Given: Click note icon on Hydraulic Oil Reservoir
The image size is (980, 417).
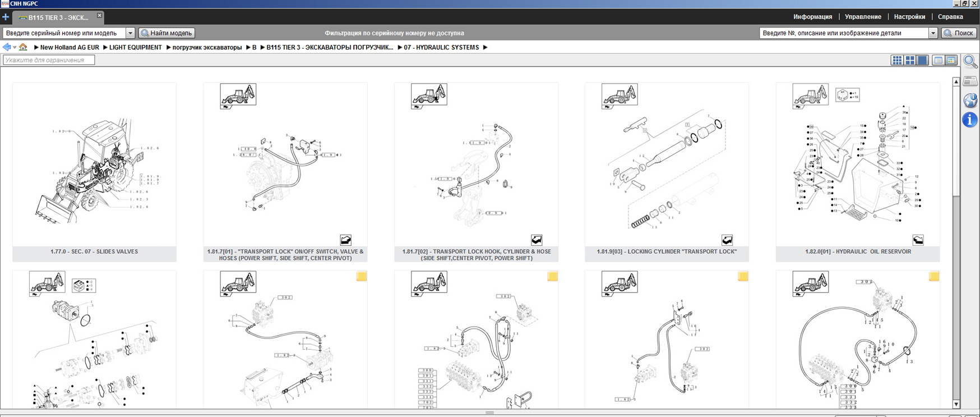Looking at the screenshot, I should 918,240.
